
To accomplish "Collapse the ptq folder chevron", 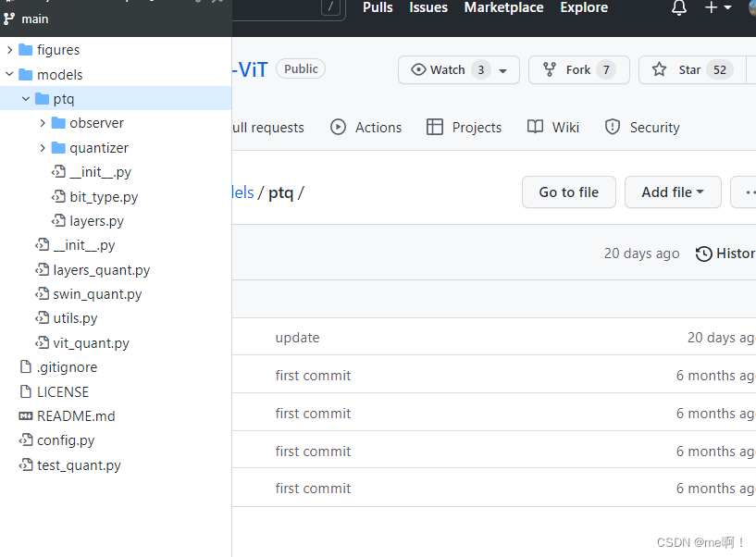I will [x=26, y=99].
